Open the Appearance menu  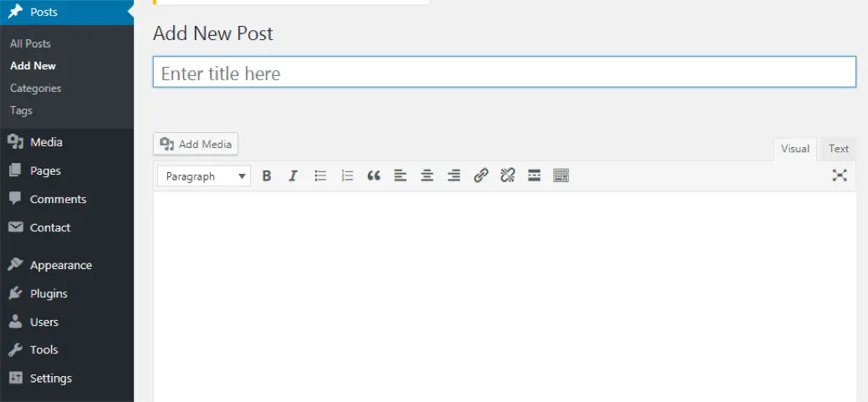tap(66, 266)
